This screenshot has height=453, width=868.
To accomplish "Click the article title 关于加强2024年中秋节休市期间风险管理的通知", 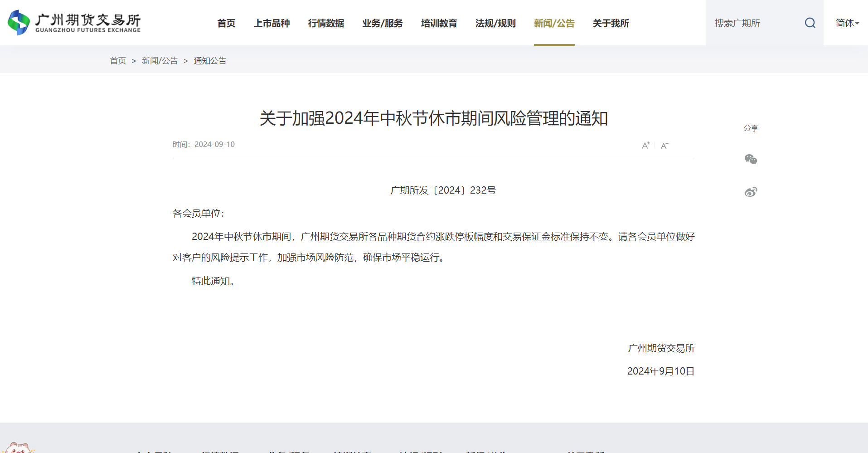I will coord(433,118).
